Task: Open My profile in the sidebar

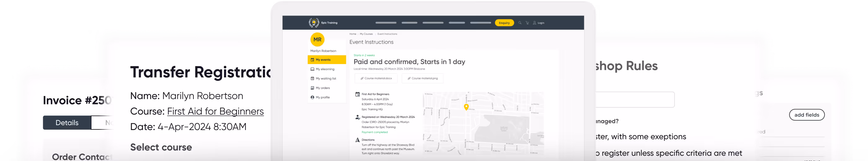Action: (327, 97)
